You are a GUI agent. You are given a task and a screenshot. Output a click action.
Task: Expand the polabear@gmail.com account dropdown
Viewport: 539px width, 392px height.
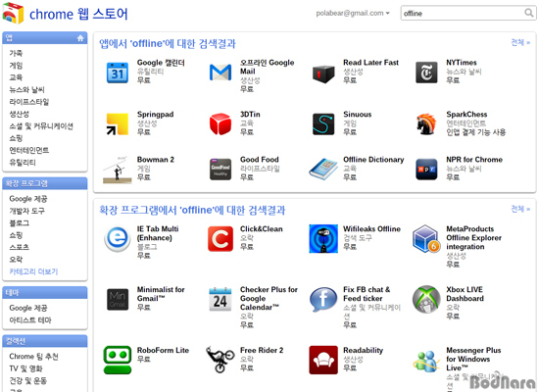353,13
